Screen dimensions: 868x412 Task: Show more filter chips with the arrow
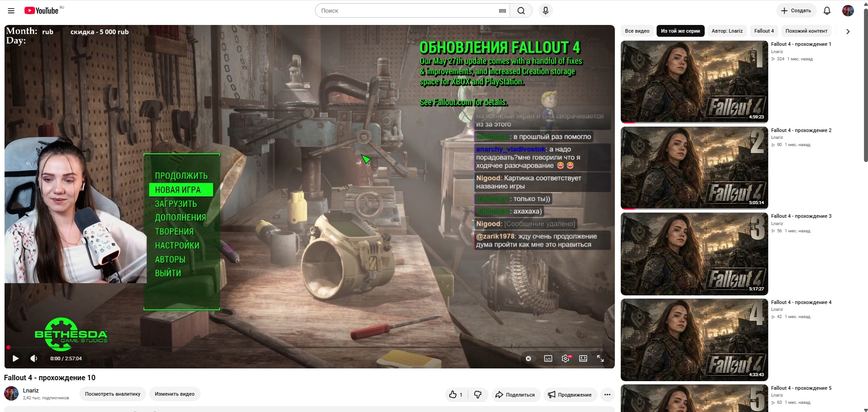(x=848, y=31)
